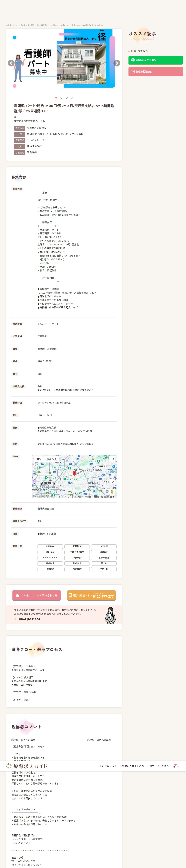Switch map to 航空写真 view
The image size is (186, 868).
(x=52, y=459)
